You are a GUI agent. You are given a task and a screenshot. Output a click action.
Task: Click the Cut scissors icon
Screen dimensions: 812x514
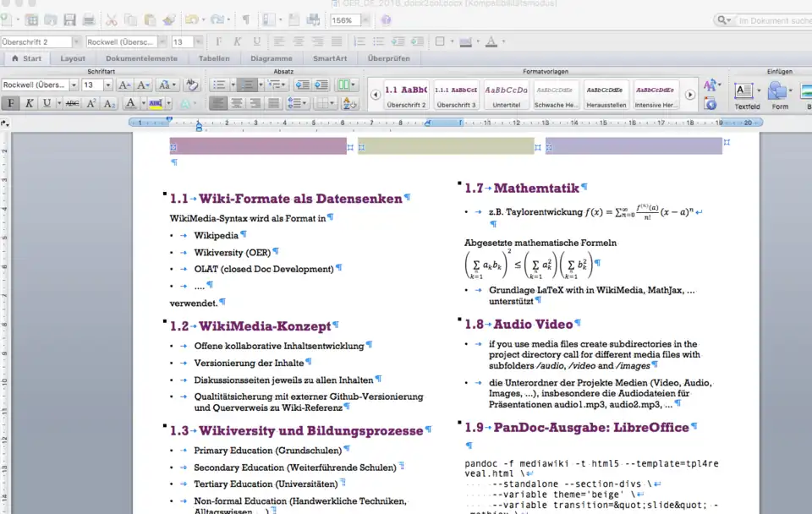(x=113, y=19)
